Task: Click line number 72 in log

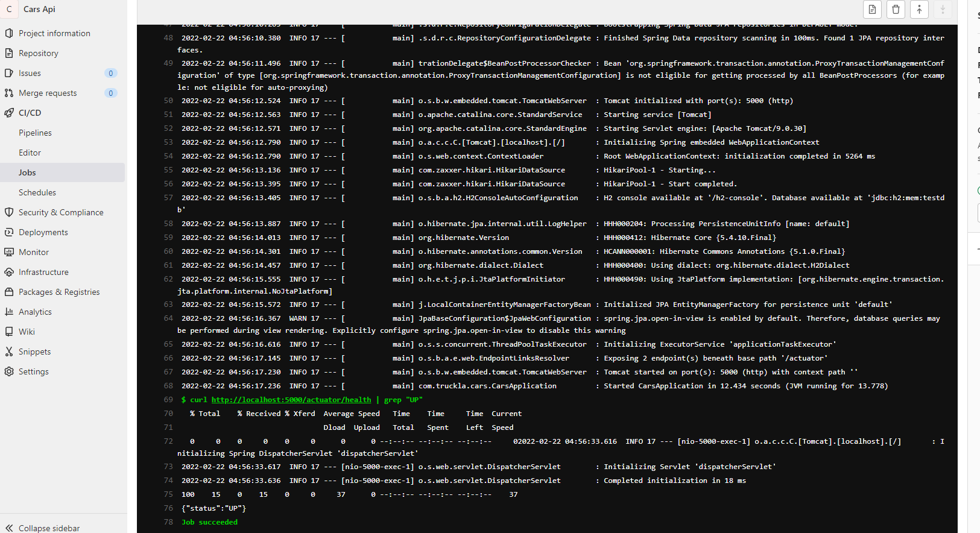Action: click(x=168, y=441)
